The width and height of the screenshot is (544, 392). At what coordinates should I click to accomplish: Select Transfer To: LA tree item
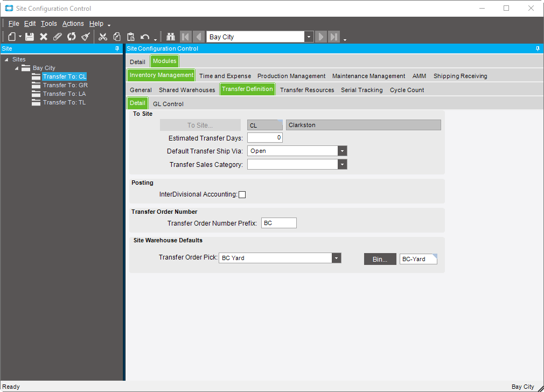point(64,94)
